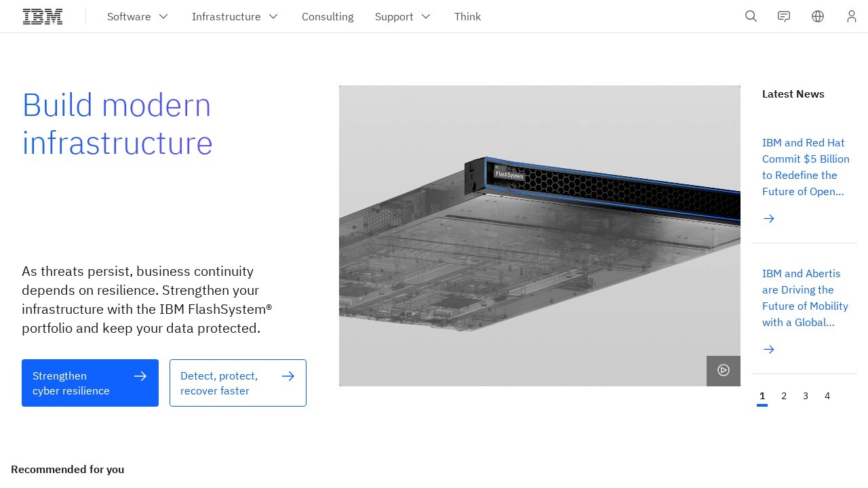The image size is (868, 488).
Task: Open the search icon in header
Action: 751,16
